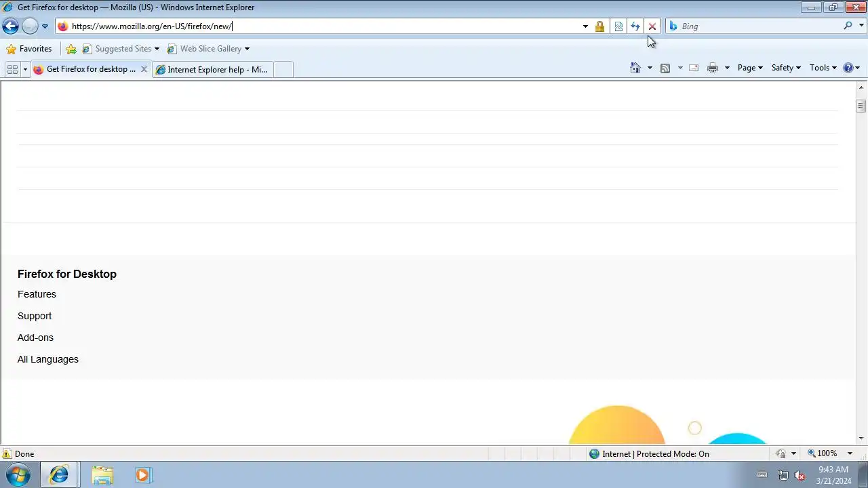The height and width of the screenshot is (488, 868).
Task: Click the Firefox for Desktop heading
Action: point(67,274)
